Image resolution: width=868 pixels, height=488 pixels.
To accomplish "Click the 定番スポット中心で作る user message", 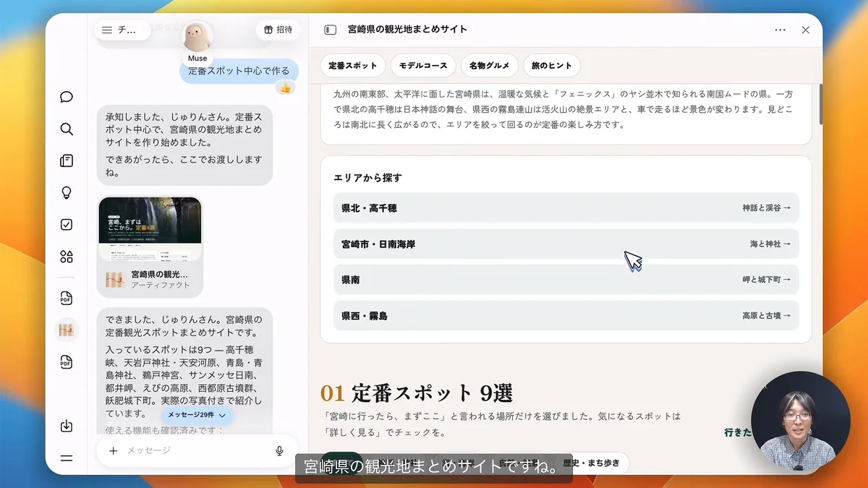I will tap(239, 71).
